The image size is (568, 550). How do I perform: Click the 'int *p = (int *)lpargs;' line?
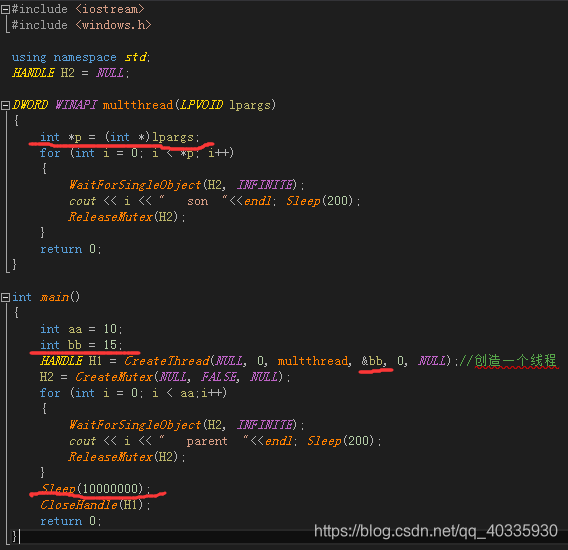point(120,137)
